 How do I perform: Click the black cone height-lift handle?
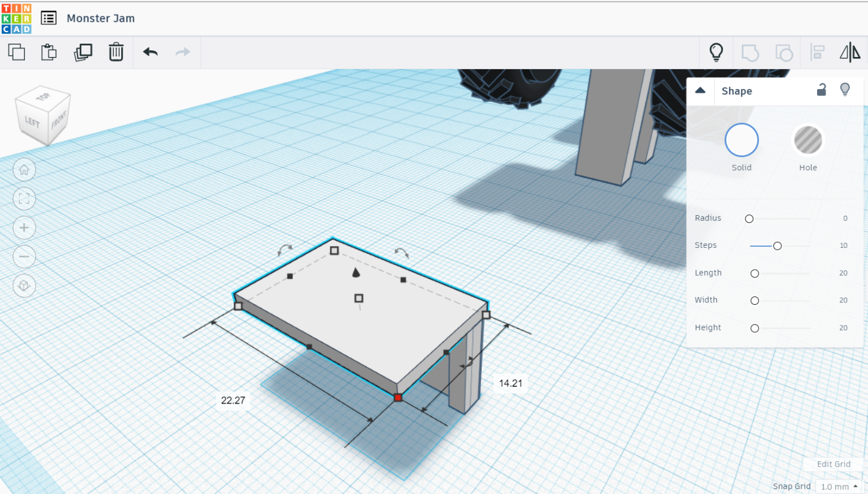[x=356, y=273]
